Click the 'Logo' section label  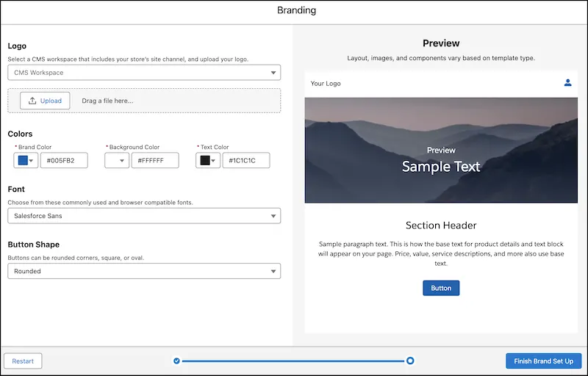17,46
